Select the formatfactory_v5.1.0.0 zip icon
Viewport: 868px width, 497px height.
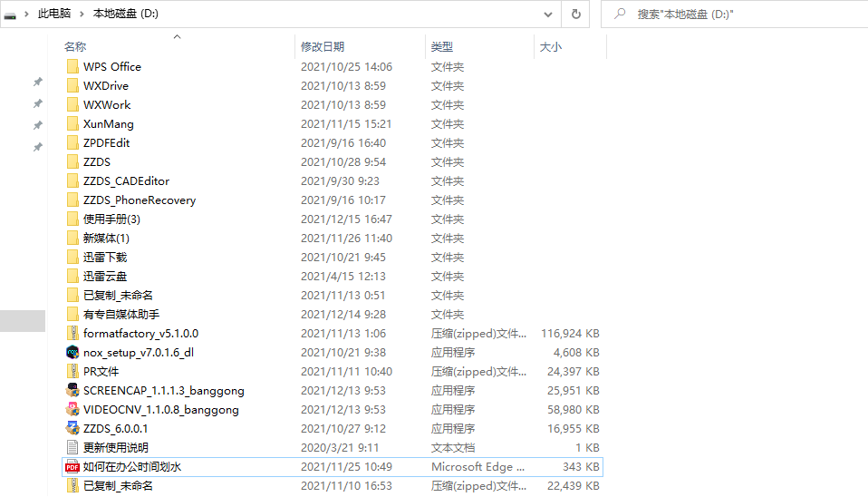[72, 333]
